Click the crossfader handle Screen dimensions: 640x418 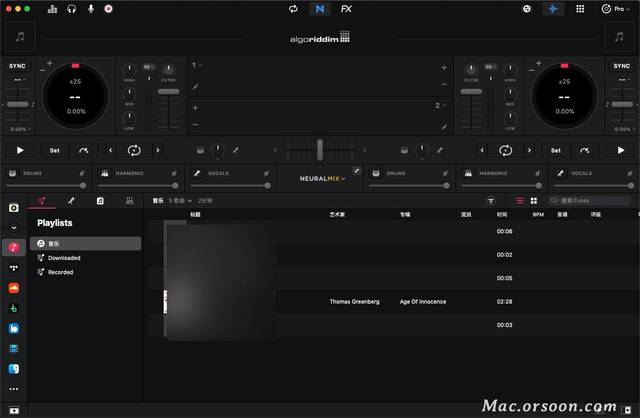(x=320, y=150)
